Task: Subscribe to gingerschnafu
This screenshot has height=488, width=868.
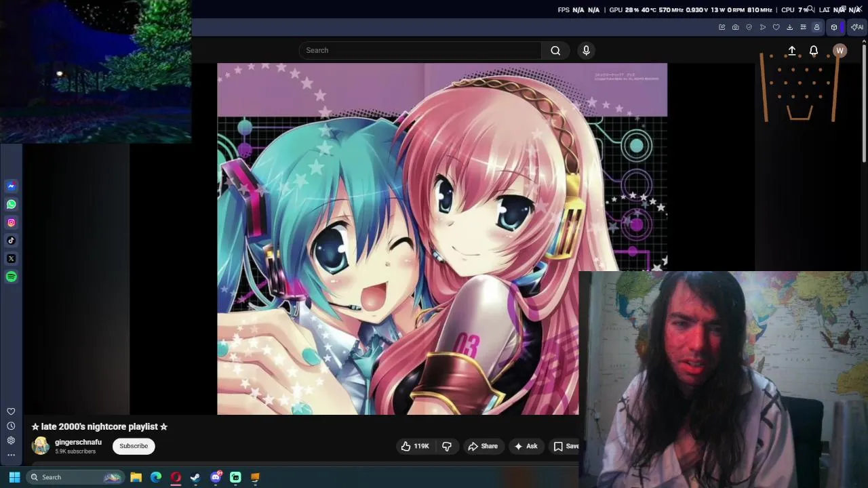Action: (134, 446)
